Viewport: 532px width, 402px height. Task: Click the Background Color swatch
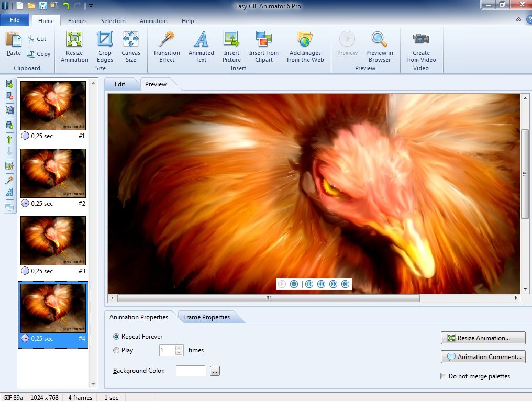tap(191, 371)
